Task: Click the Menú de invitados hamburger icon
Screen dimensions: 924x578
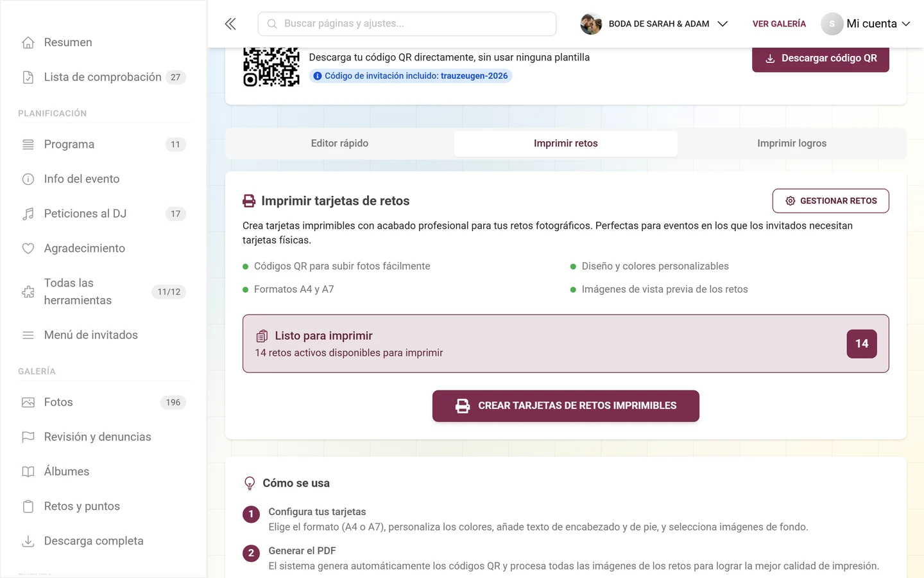Action: [28, 335]
